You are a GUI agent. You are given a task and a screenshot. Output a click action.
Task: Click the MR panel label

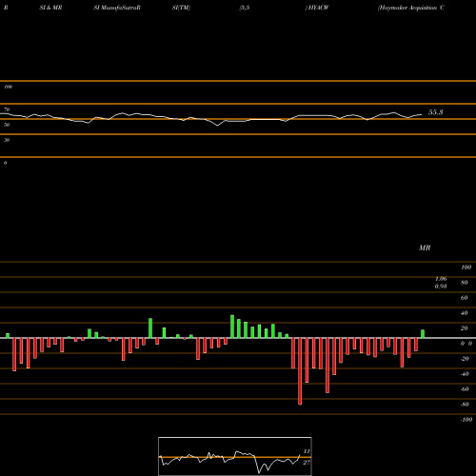[x=425, y=248]
